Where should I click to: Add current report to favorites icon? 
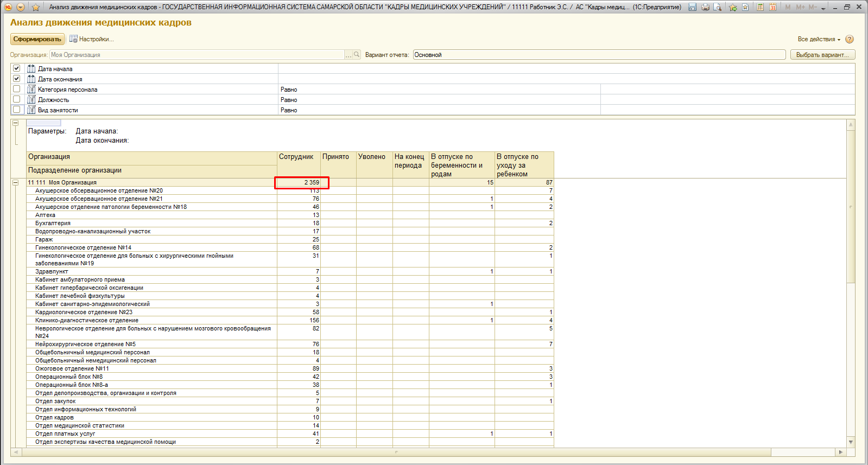(x=733, y=7)
